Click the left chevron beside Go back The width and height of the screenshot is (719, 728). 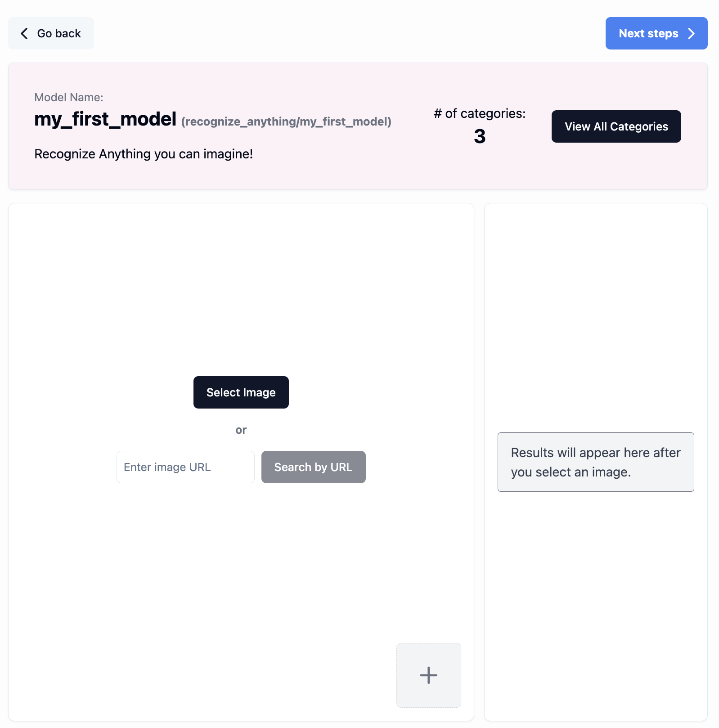click(x=24, y=33)
